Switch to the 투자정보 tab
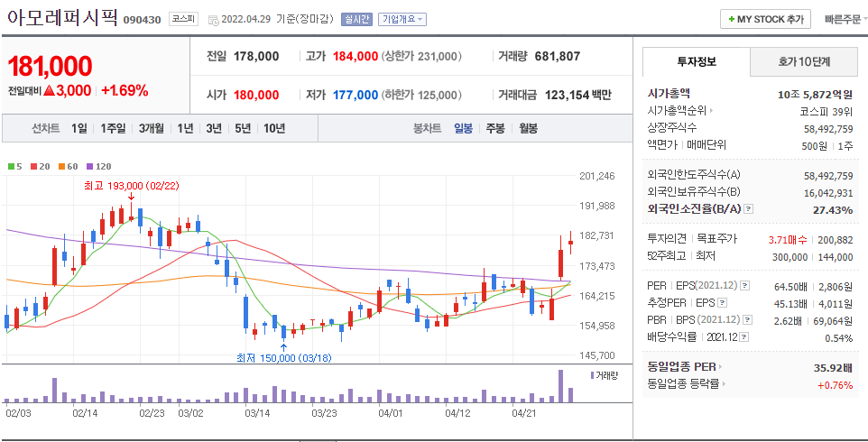Image resolution: width=868 pixels, height=442 pixels. (697, 62)
